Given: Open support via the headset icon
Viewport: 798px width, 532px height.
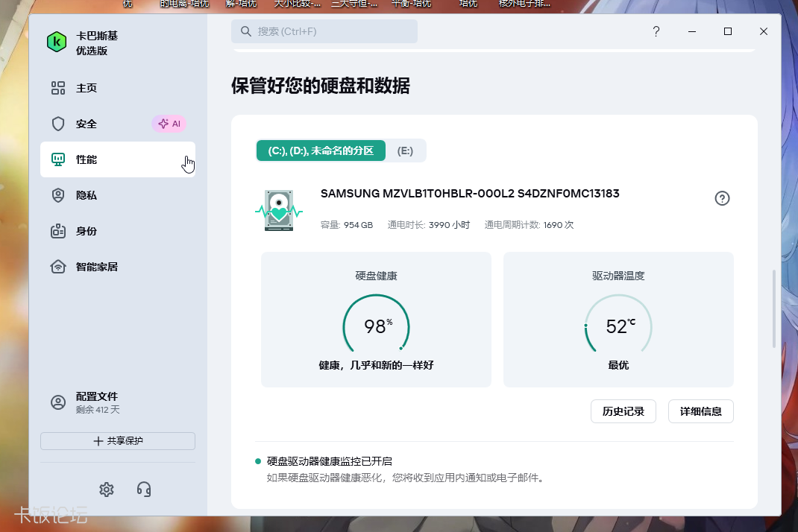Looking at the screenshot, I should 144,490.
